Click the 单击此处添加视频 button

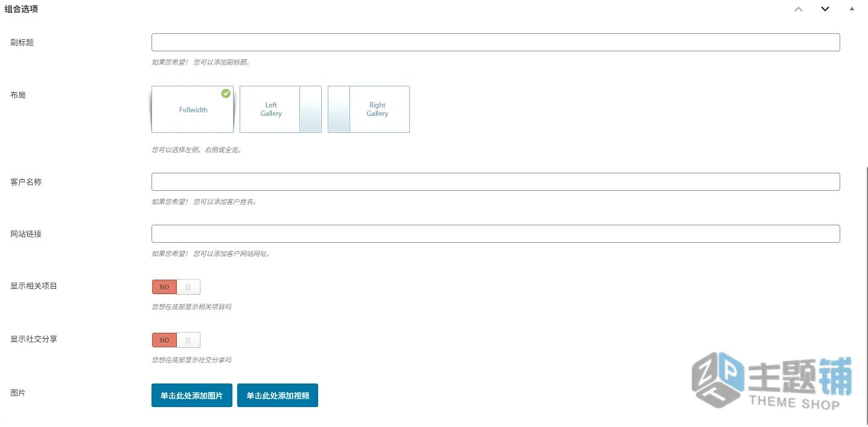[x=278, y=396]
